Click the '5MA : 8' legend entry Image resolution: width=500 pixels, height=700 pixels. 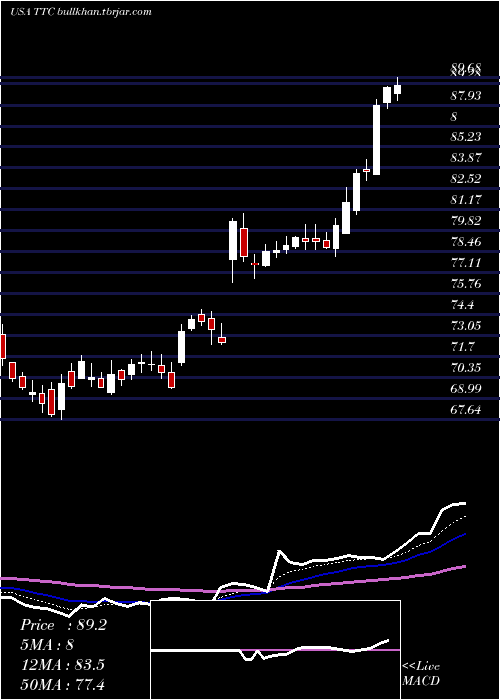[x=47, y=645]
